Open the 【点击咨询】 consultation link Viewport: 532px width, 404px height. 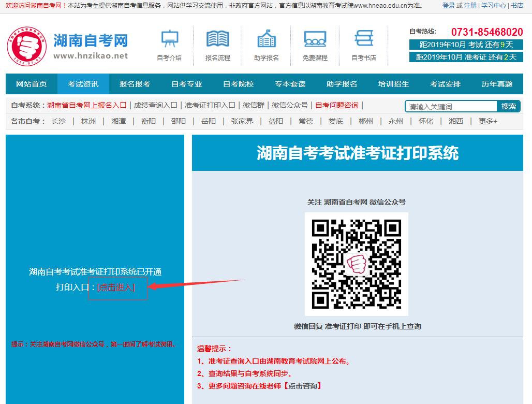click(x=303, y=386)
